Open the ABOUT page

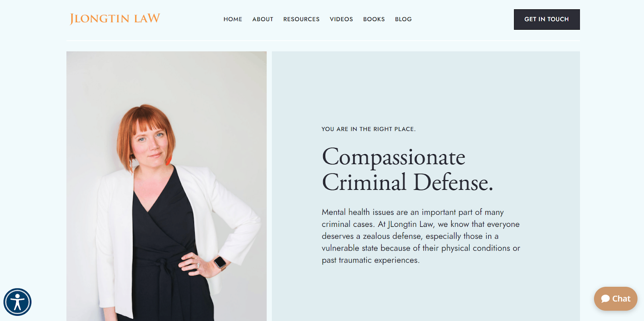pos(263,19)
